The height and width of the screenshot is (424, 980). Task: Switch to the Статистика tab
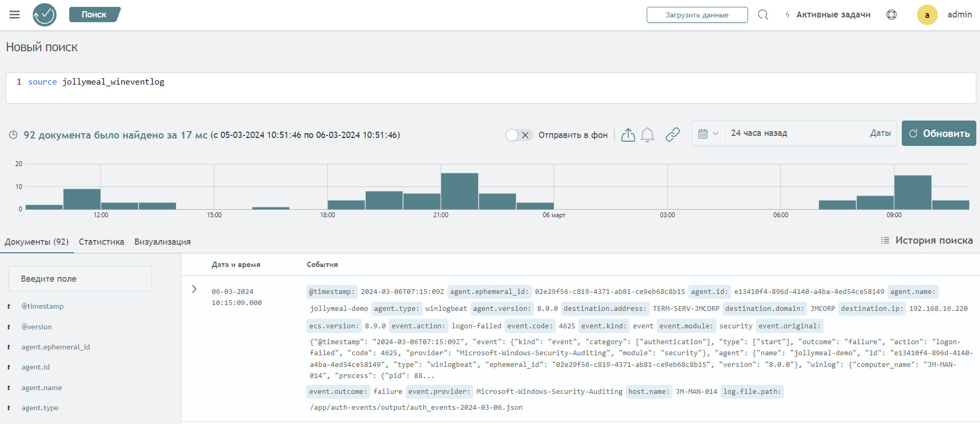coord(101,242)
